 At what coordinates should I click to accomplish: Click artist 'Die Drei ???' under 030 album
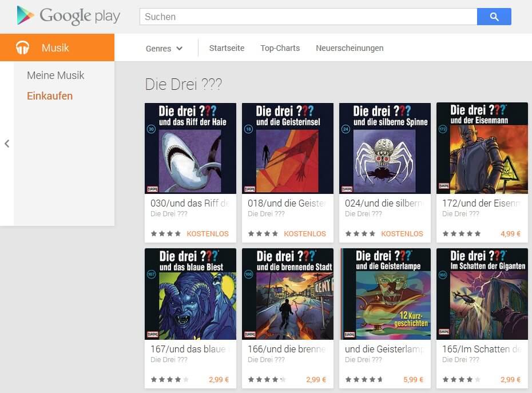pyautogui.click(x=169, y=214)
